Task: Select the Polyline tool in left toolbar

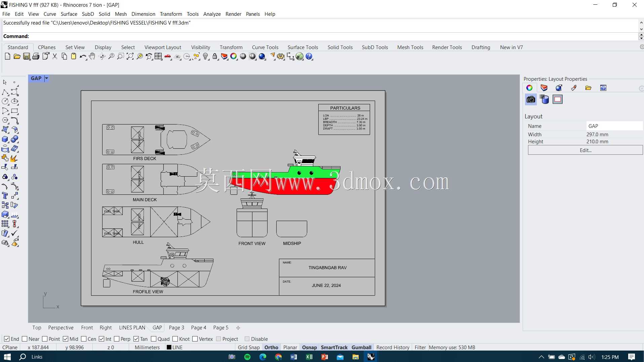Action: point(5,92)
